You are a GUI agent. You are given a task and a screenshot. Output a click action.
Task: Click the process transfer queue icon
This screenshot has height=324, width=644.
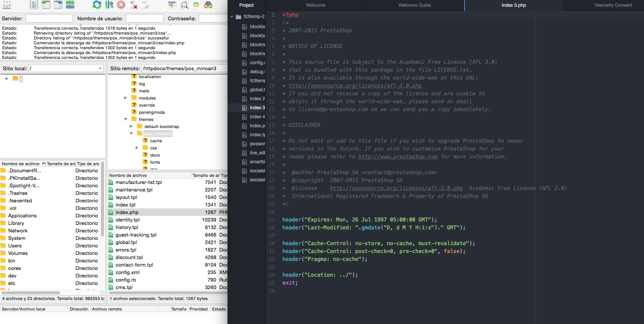[x=109, y=5]
